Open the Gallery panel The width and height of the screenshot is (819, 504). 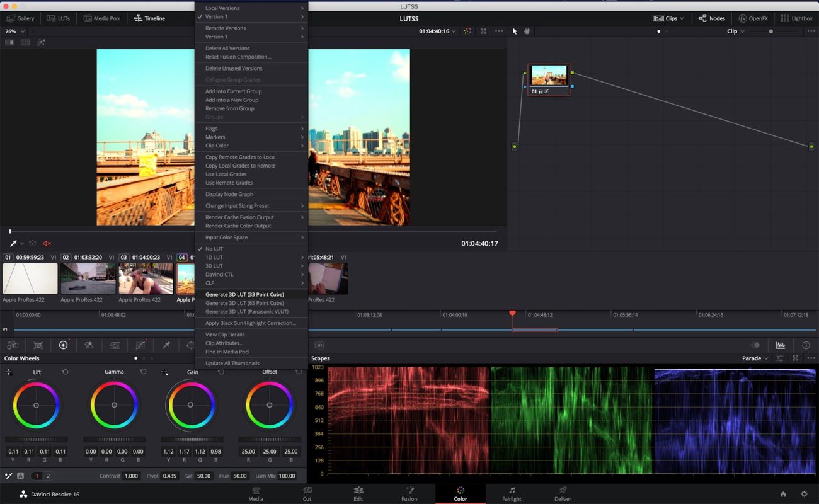click(21, 18)
